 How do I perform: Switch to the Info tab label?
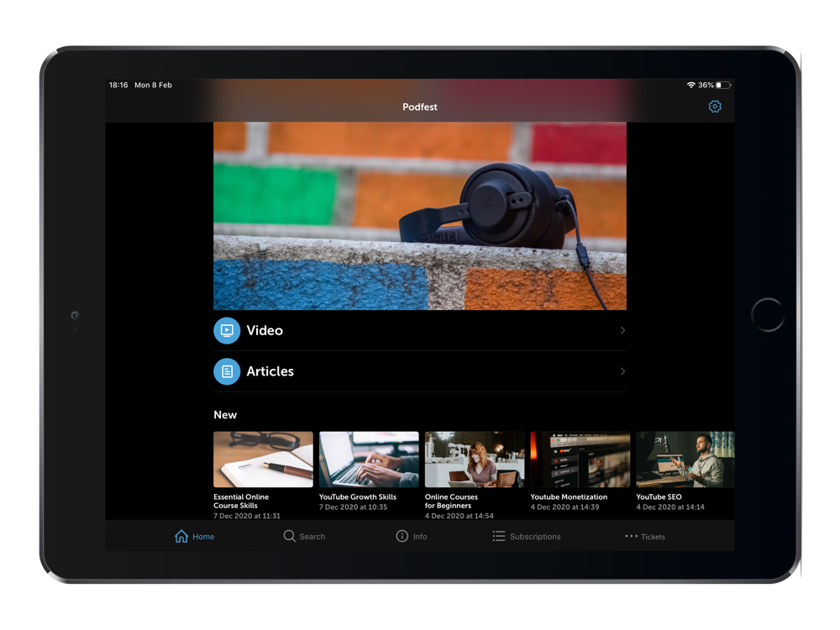420,537
